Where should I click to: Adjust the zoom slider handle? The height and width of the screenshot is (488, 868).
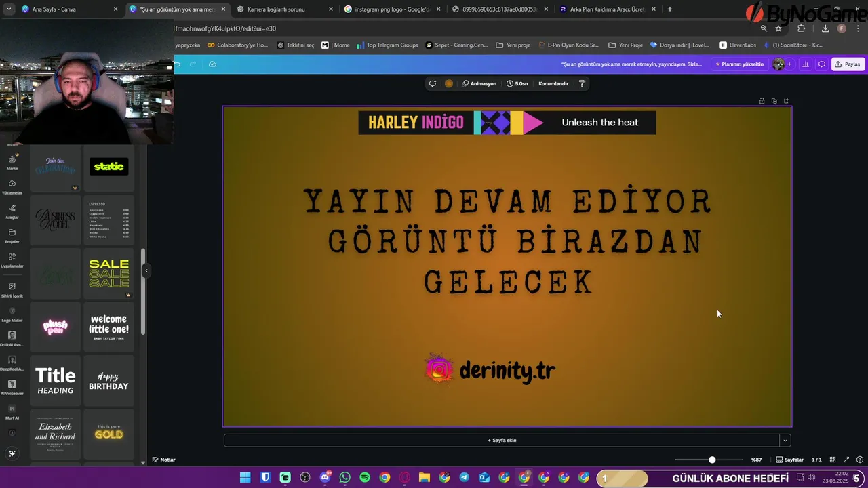[x=712, y=460]
